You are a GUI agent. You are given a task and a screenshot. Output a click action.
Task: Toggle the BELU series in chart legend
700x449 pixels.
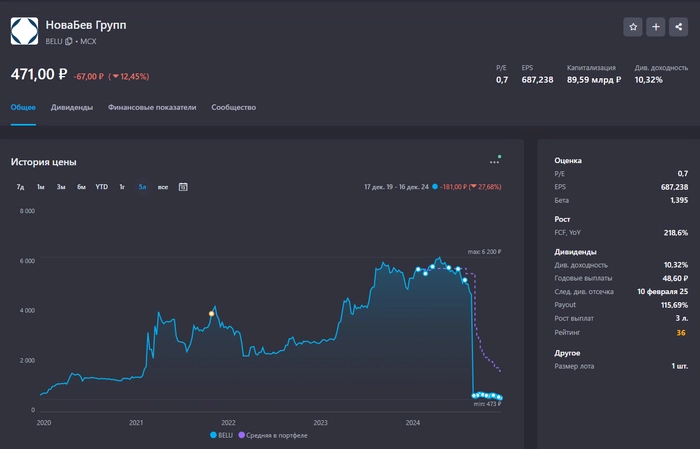click(220, 436)
